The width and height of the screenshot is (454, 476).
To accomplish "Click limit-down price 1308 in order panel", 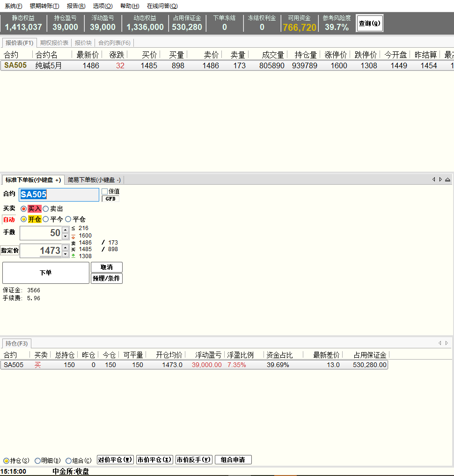I will coord(85,256).
